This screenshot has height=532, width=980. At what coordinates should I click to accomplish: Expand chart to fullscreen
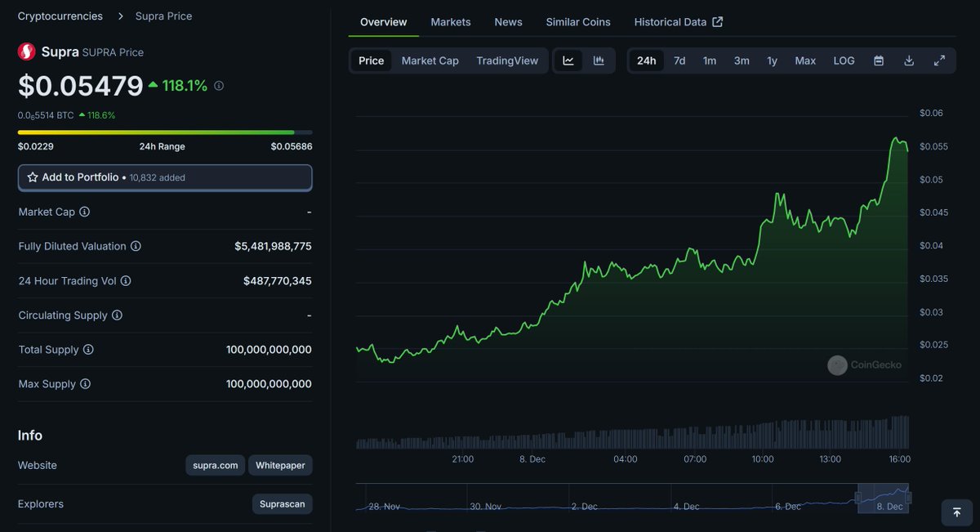[x=939, y=60]
